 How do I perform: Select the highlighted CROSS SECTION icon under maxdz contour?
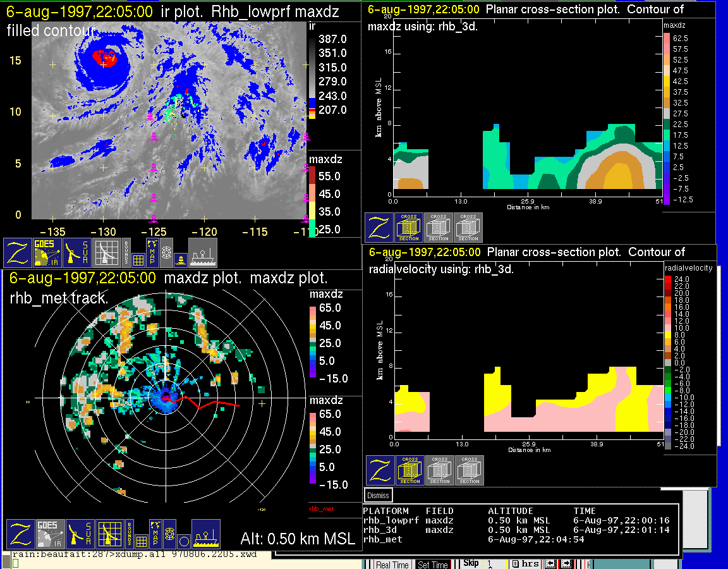[x=409, y=228]
